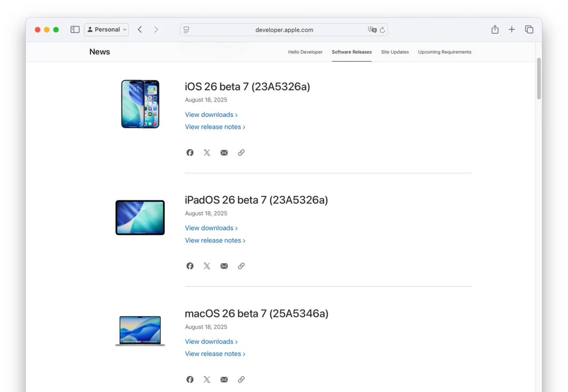Open the Safari share sheet

[495, 29]
